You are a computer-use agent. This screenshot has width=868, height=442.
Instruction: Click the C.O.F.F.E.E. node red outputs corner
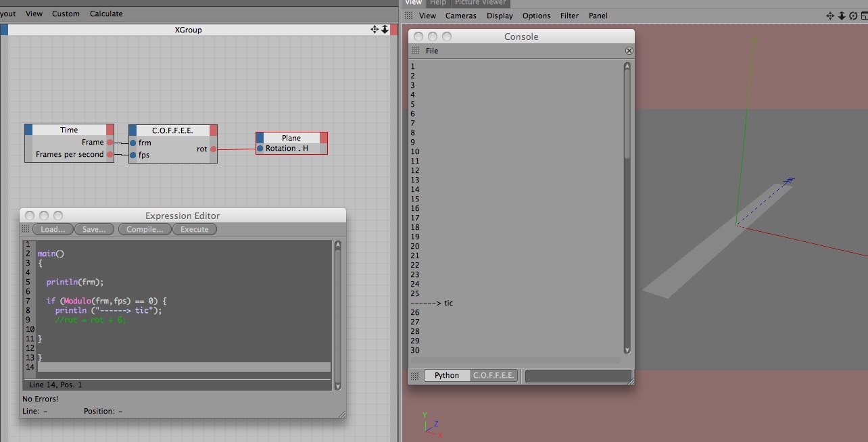214,130
